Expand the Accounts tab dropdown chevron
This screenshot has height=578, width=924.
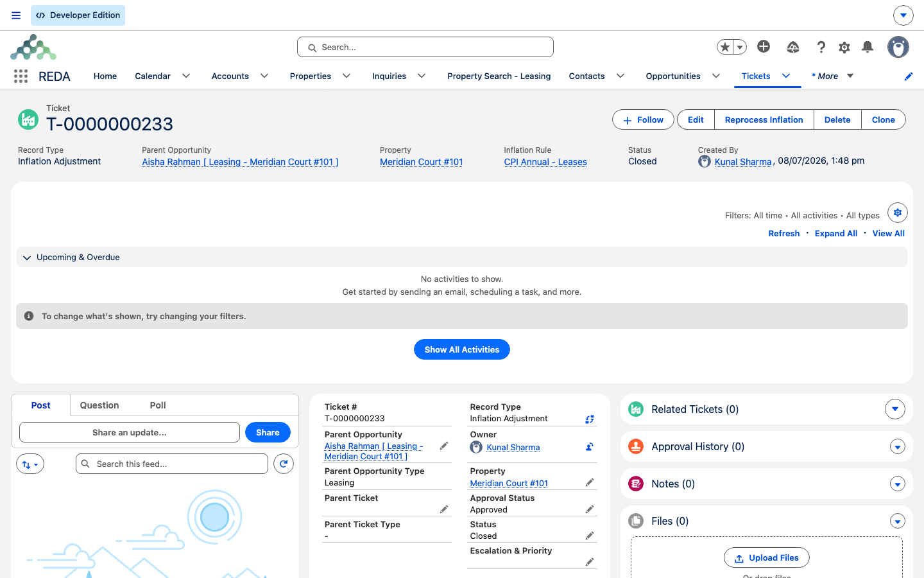pos(264,76)
